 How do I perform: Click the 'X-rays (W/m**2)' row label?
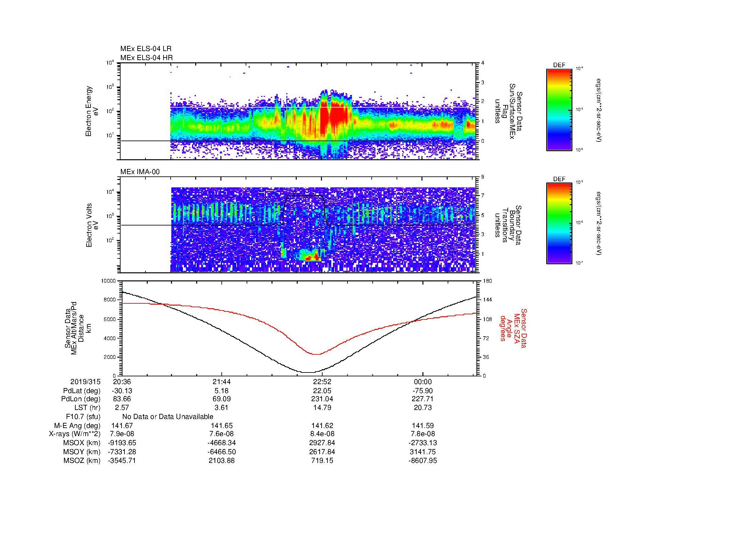(x=75, y=434)
